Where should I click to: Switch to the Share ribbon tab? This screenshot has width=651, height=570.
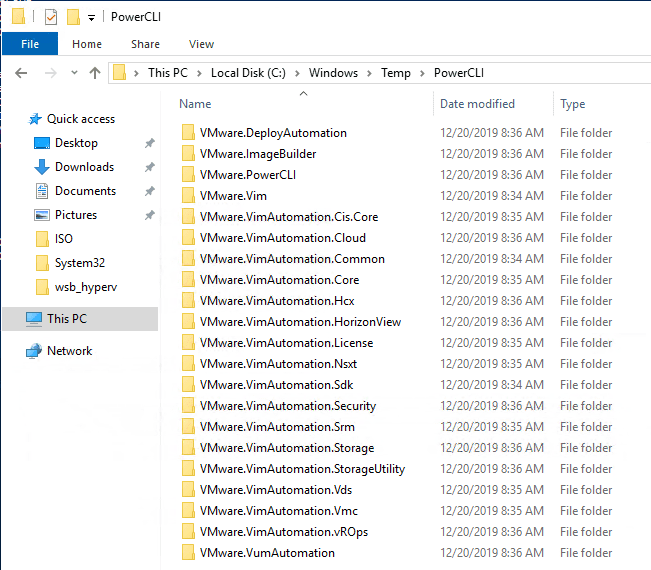pos(145,44)
